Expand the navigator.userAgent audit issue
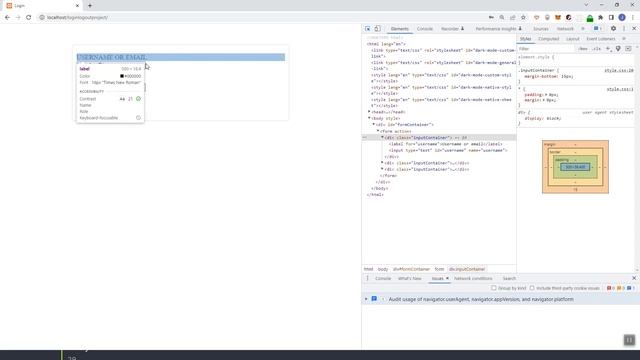The width and height of the screenshot is (640, 360). point(366,299)
